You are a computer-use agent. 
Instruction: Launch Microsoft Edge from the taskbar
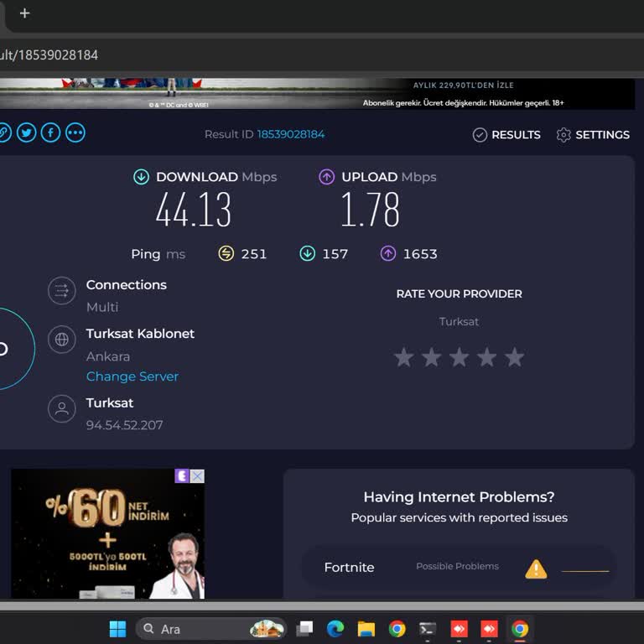click(335, 629)
